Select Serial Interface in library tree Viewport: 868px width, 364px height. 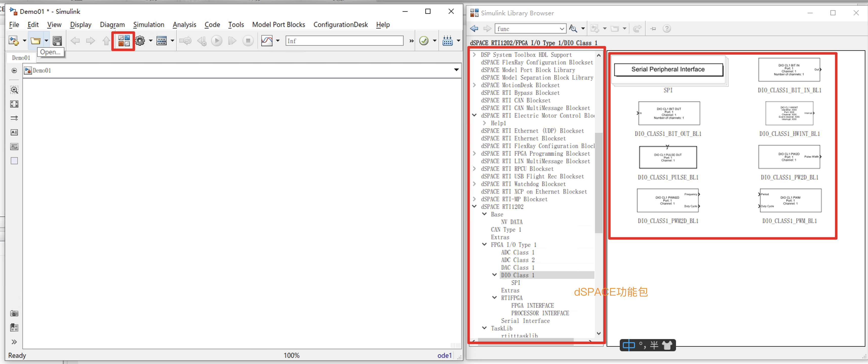pyautogui.click(x=525, y=320)
